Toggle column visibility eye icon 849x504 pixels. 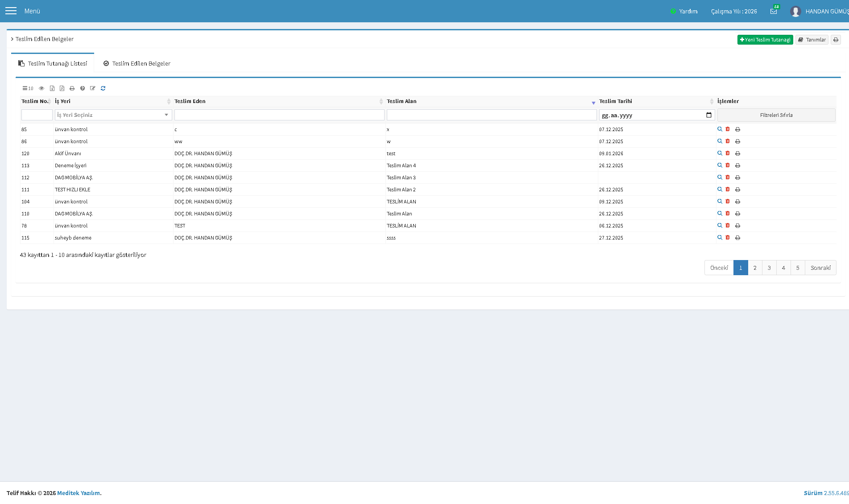coord(41,88)
